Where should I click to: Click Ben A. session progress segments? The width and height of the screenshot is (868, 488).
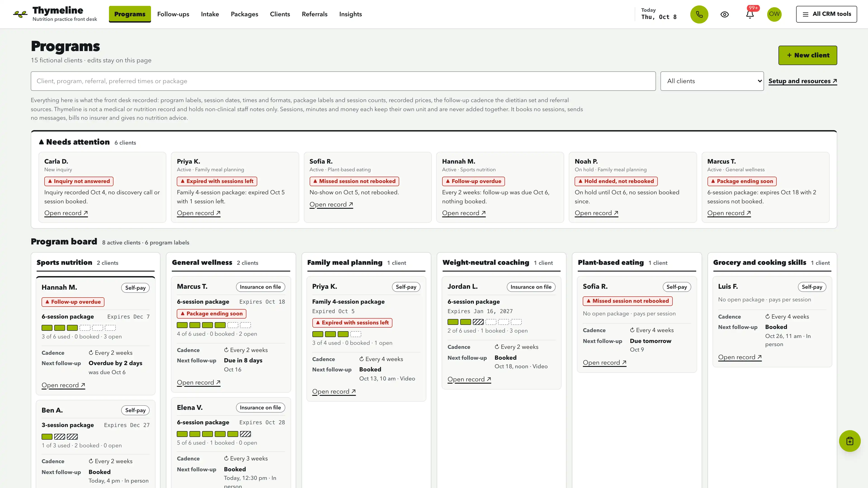click(60, 437)
